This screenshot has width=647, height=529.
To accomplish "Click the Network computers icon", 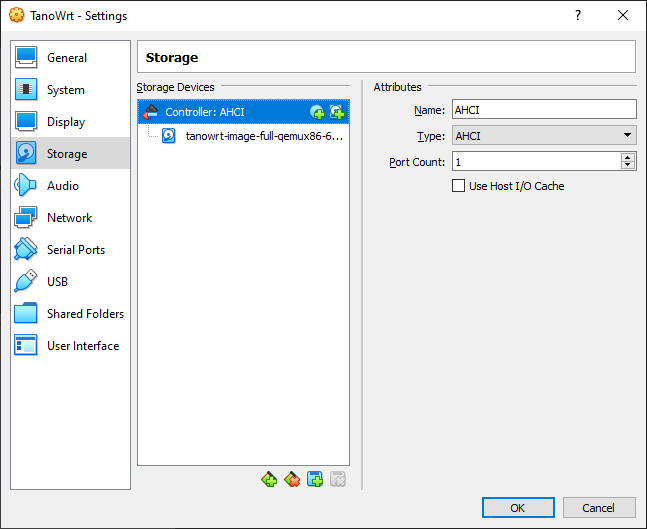I will pos(26,217).
